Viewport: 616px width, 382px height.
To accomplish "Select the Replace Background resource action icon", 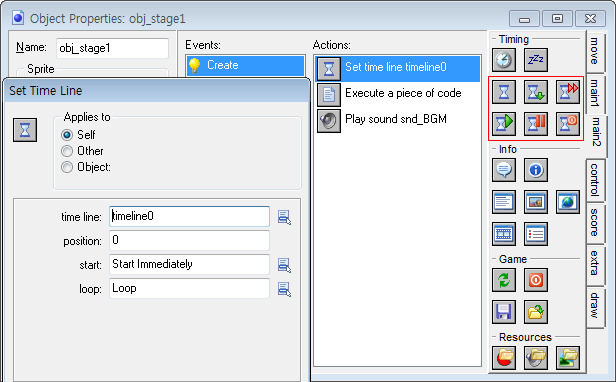I will point(568,358).
